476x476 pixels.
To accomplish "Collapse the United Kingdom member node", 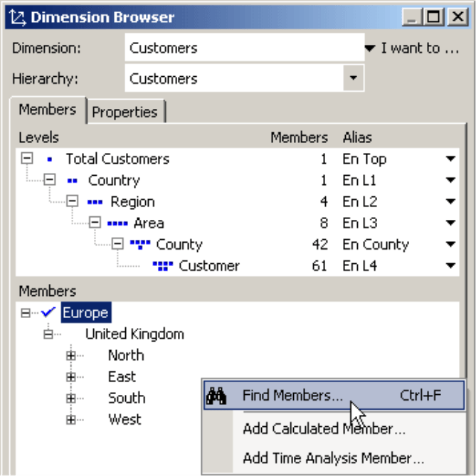I will point(48,334).
